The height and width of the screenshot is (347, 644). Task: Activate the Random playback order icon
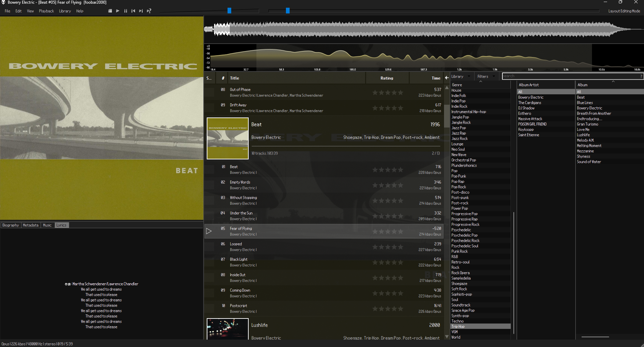(x=149, y=10)
